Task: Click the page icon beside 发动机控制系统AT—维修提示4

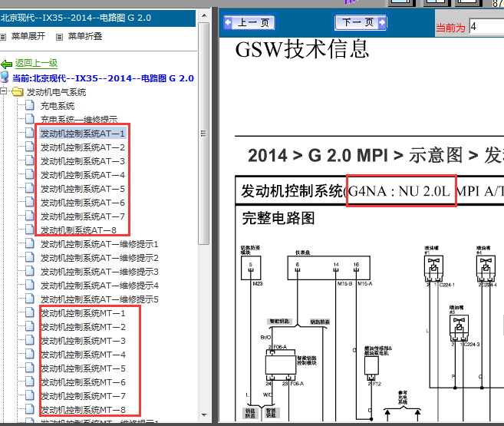Action: [30, 285]
